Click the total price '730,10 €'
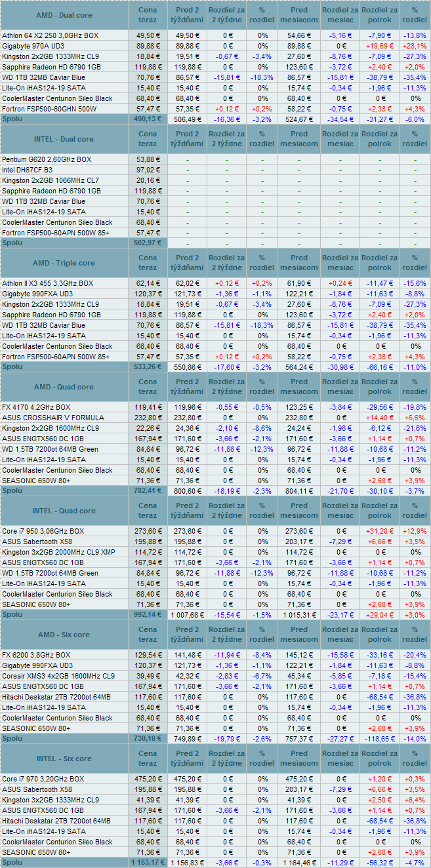The height and width of the screenshot is (868, 431). 148,738
